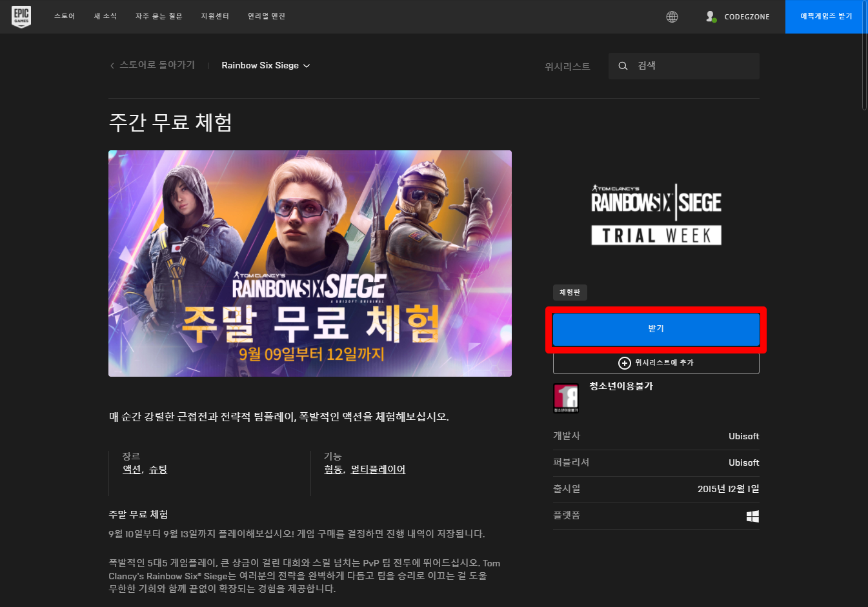The height and width of the screenshot is (607, 868).
Task: Click the back chevron to store
Action: click(112, 66)
